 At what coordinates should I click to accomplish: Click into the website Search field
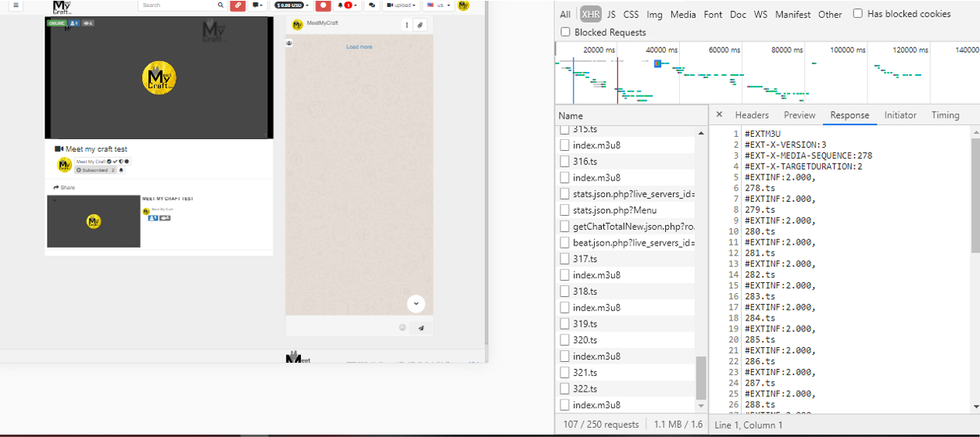pyautogui.click(x=177, y=5)
